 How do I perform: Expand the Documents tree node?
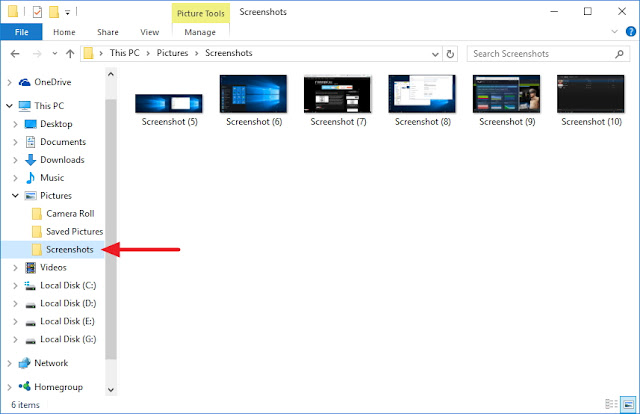(x=16, y=142)
